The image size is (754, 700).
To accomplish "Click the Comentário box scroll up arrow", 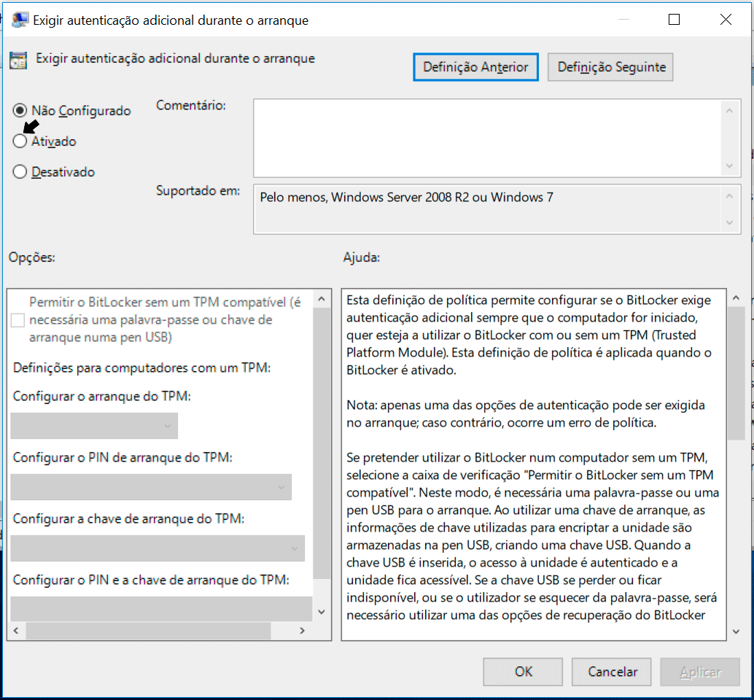I will point(729,111).
